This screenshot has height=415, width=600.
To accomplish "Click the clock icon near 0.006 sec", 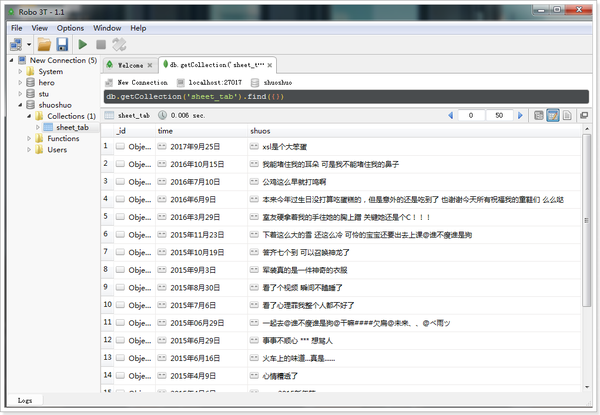I will 162,115.
